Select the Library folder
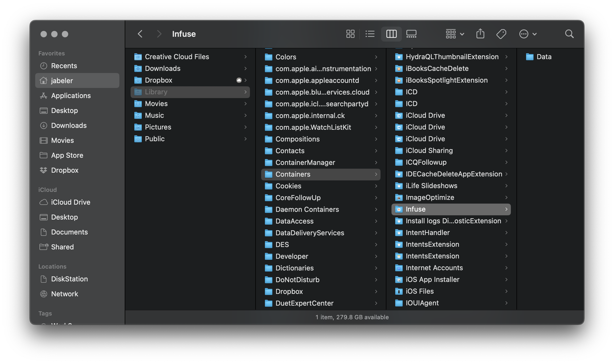 156,92
